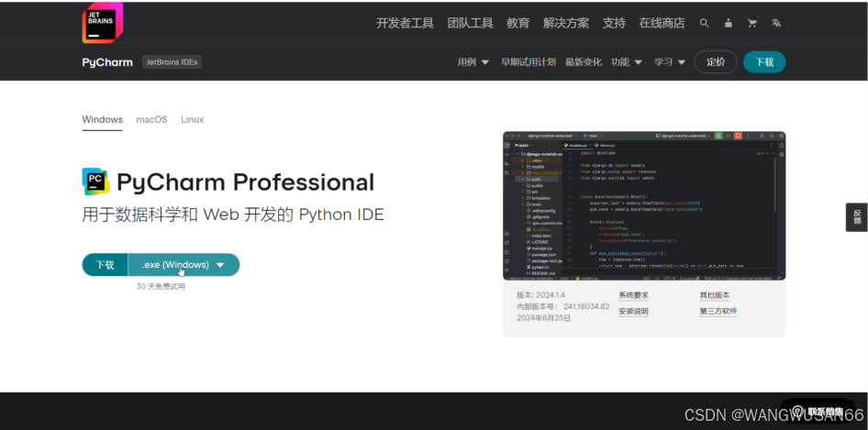Open 开发者工具 menu
The image size is (868, 430).
pos(406,23)
